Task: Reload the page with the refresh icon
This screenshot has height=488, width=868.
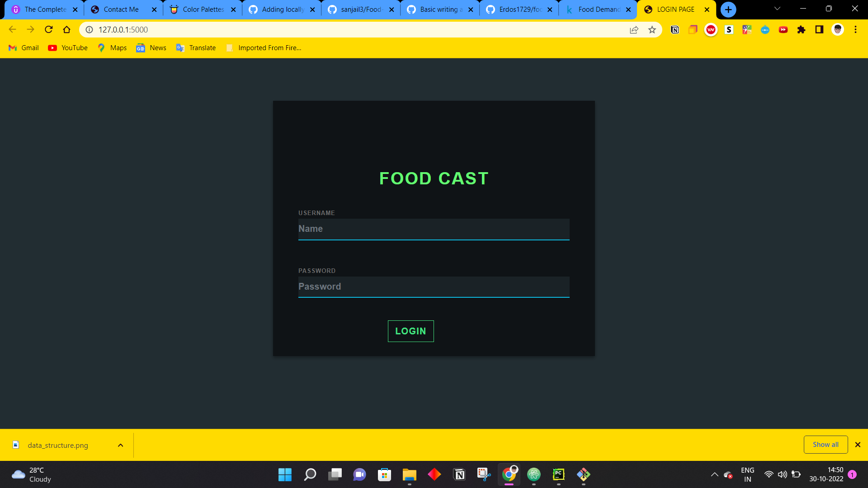Action: click(49, 30)
